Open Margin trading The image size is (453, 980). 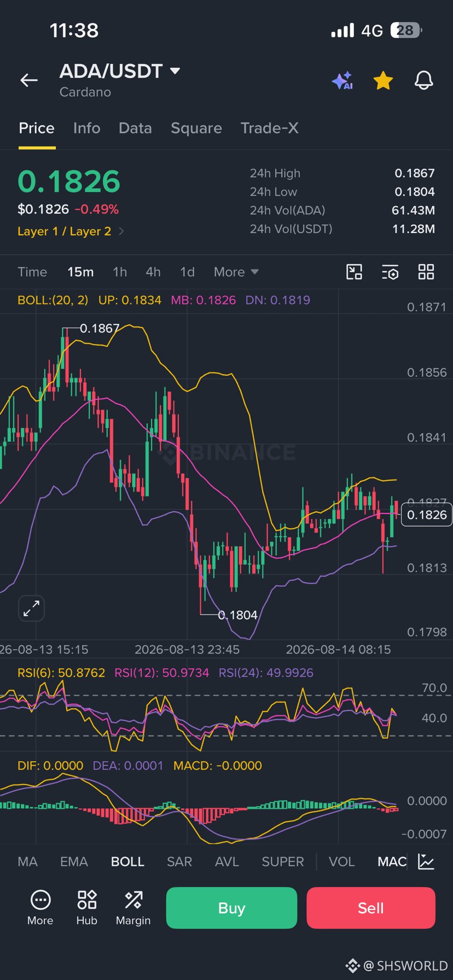click(133, 908)
